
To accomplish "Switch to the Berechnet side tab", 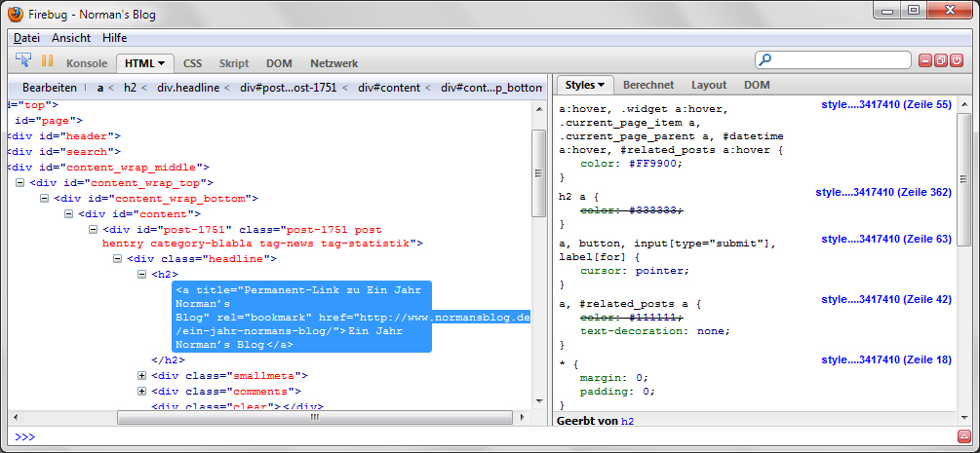I will point(648,85).
